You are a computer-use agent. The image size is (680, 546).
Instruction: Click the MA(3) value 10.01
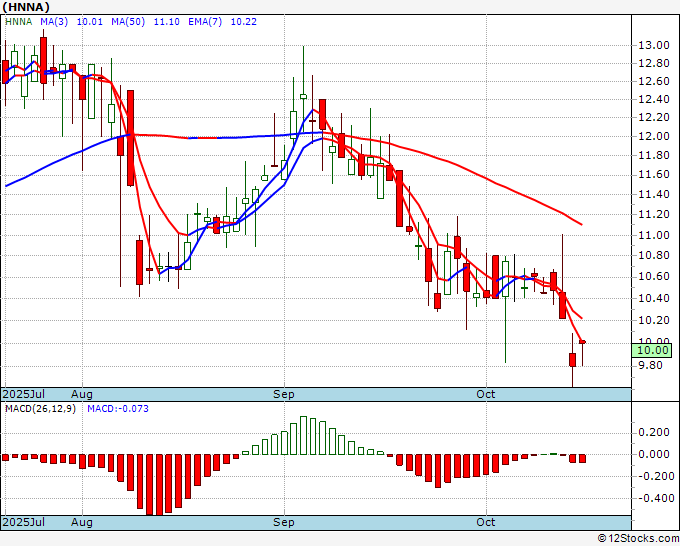[90, 22]
